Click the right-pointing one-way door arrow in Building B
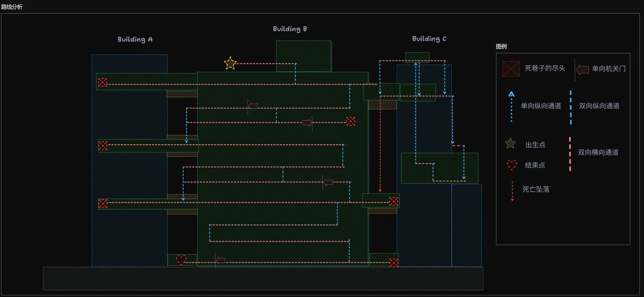Screen dimensions: 644x297 point(307,122)
